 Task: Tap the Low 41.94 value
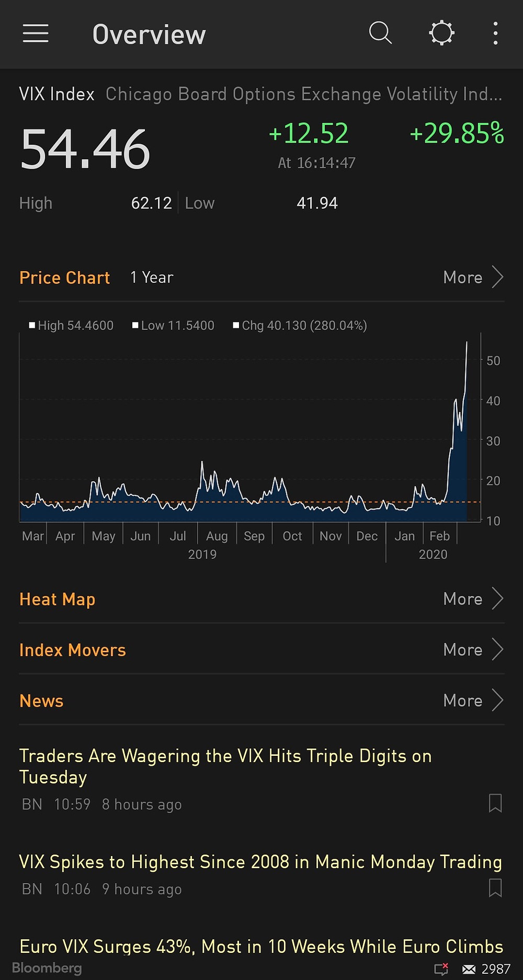point(317,203)
